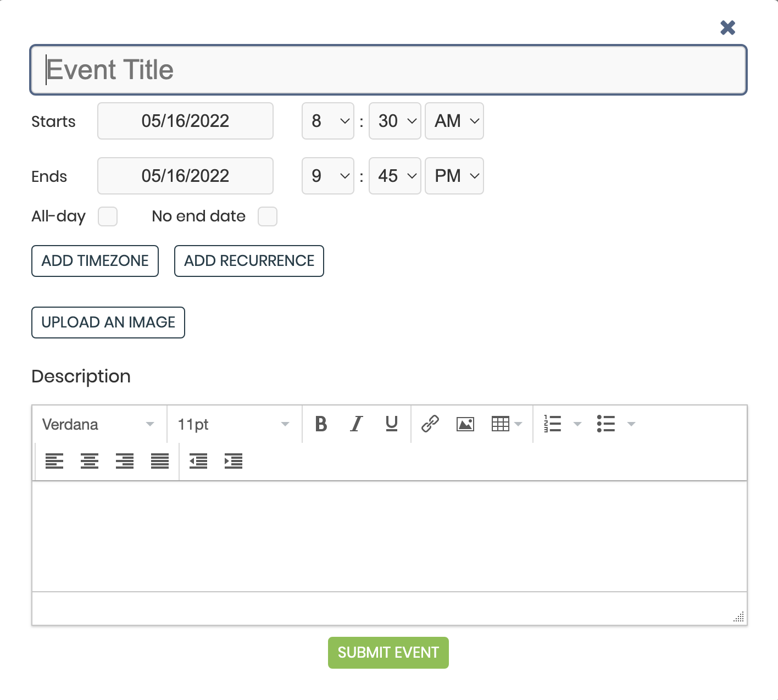Open the start hour dropdown showing 8
Image resolution: width=778 pixels, height=700 pixels.
tap(328, 121)
